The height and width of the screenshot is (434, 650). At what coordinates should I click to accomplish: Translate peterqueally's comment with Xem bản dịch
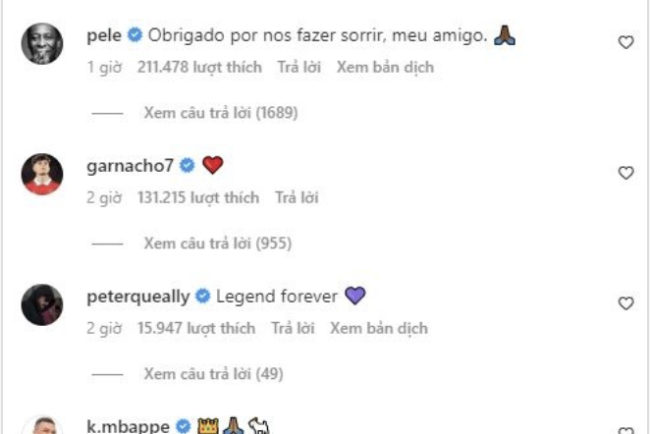coord(379,328)
